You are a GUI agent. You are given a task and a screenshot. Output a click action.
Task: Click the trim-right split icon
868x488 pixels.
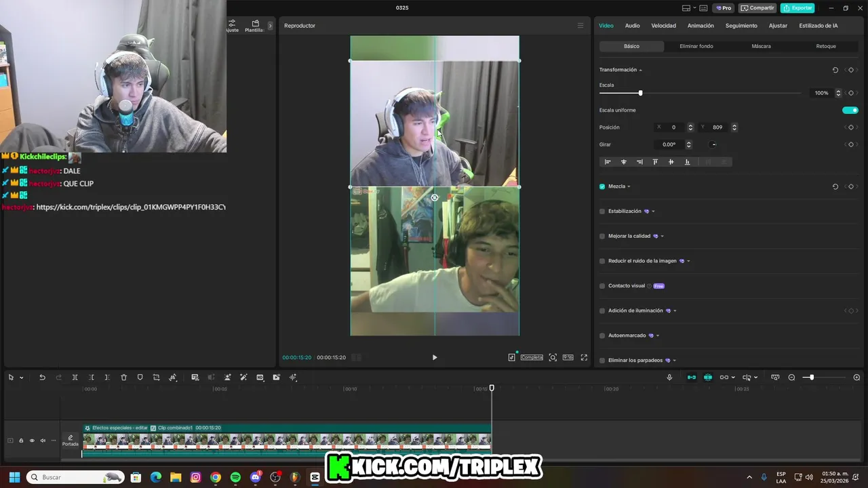(107, 378)
